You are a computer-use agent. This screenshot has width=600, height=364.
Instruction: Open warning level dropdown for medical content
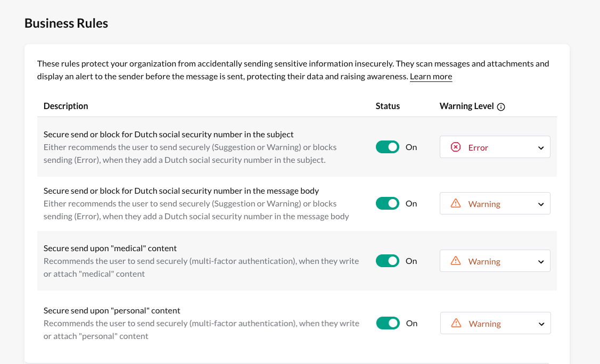(495, 261)
